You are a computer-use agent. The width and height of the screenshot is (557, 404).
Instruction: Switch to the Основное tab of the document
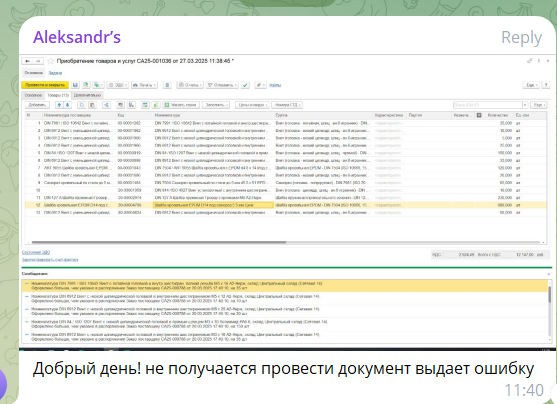point(33,95)
